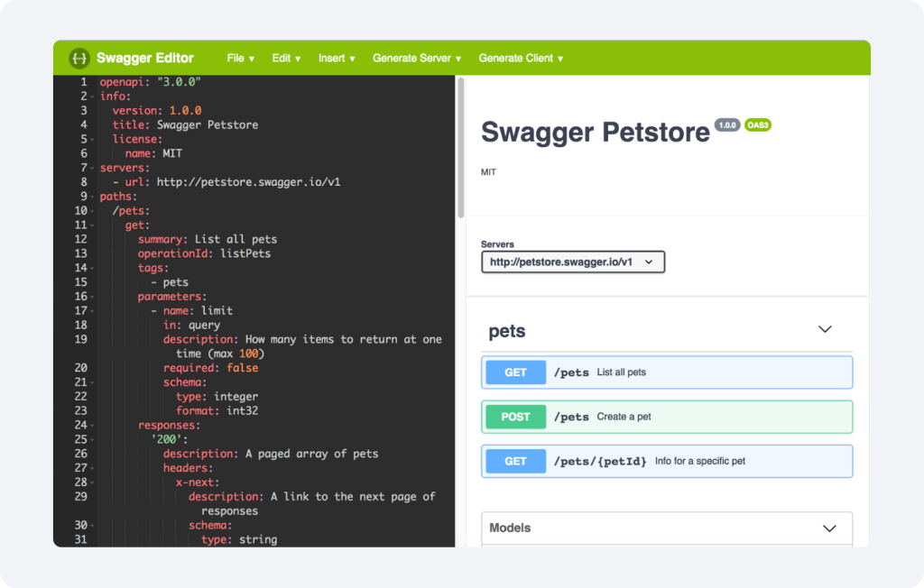Image resolution: width=924 pixels, height=588 pixels.
Task: Fold the paths block at line 9
Action: (92, 197)
